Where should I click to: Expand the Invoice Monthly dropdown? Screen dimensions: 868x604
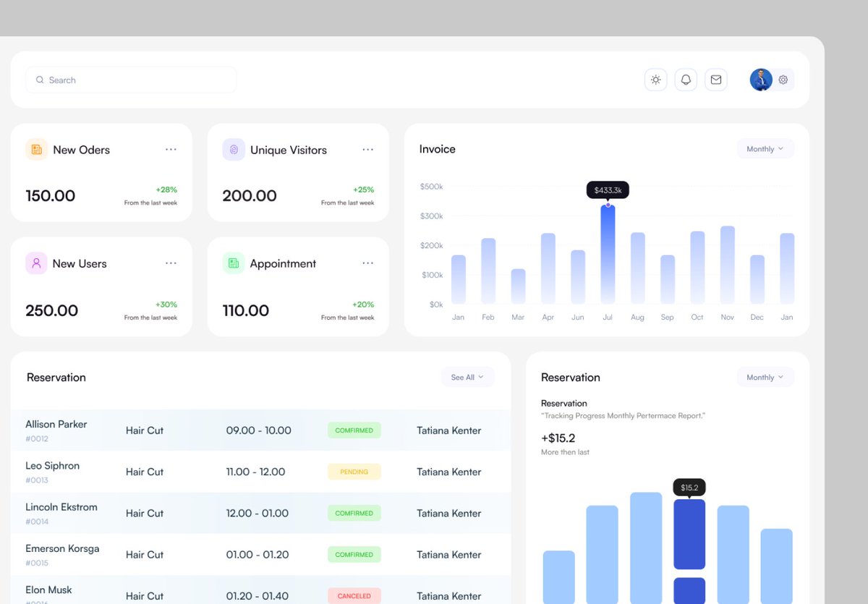(x=765, y=149)
